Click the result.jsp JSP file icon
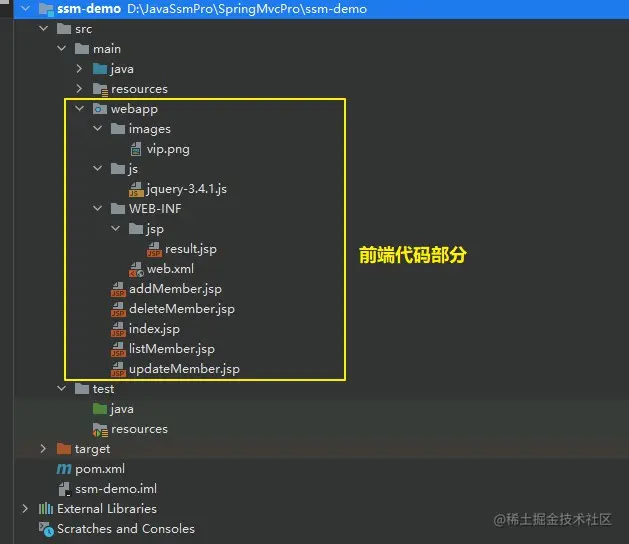The image size is (629, 544). pyautogui.click(x=154, y=249)
